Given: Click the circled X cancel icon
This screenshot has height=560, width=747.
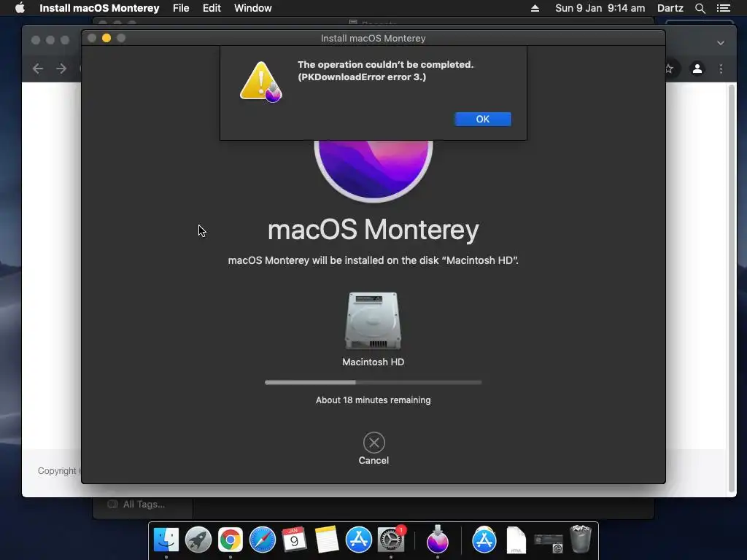Looking at the screenshot, I should 374,443.
